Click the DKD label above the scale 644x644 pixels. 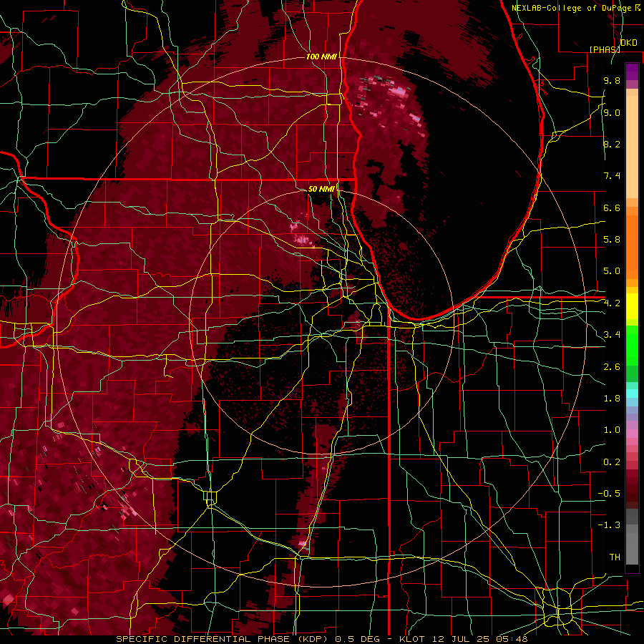(x=628, y=43)
